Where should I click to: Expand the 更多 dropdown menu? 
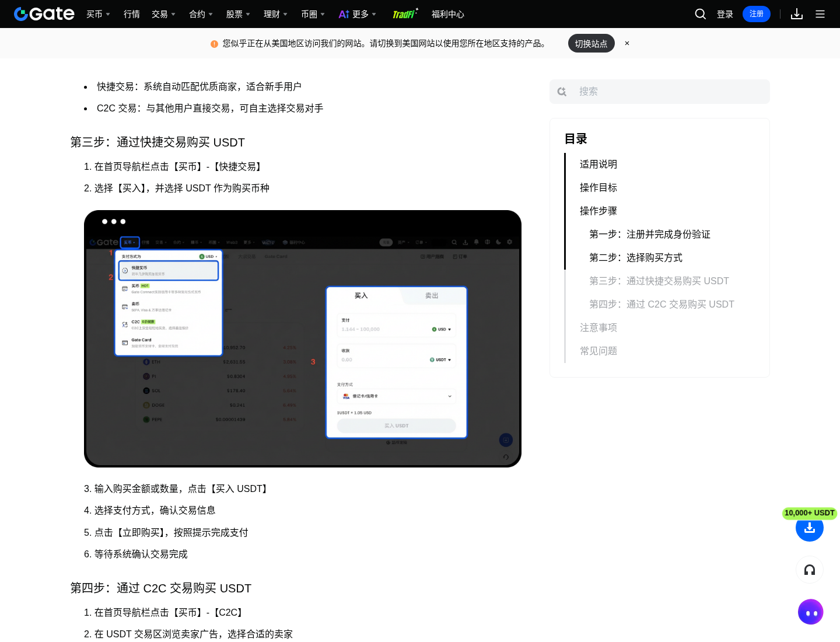click(x=358, y=14)
